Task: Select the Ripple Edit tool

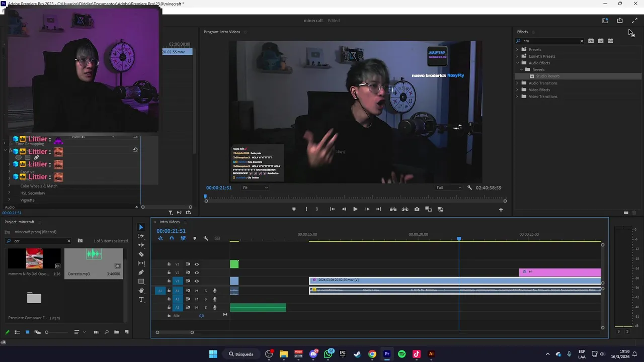Action: click(141, 245)
